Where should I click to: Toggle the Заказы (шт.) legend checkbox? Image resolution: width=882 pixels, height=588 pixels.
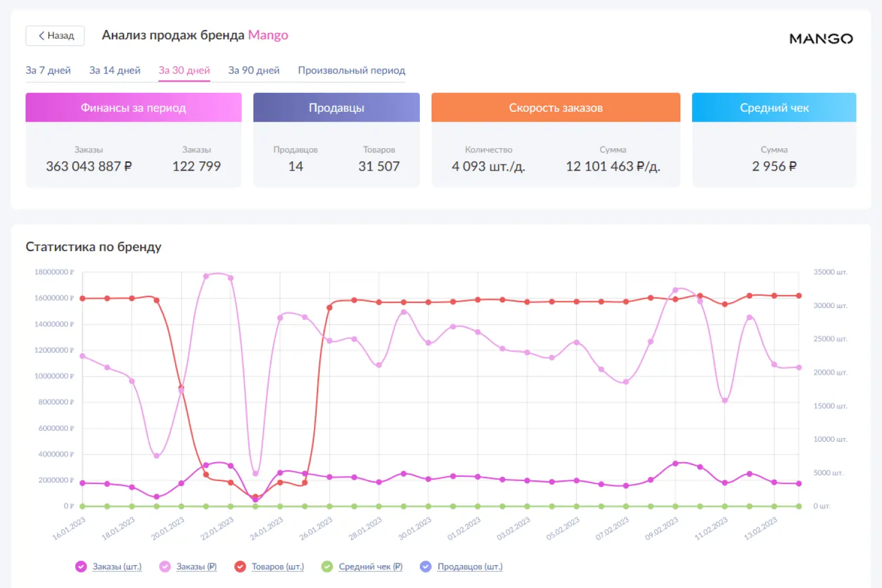tap(81, 566)
